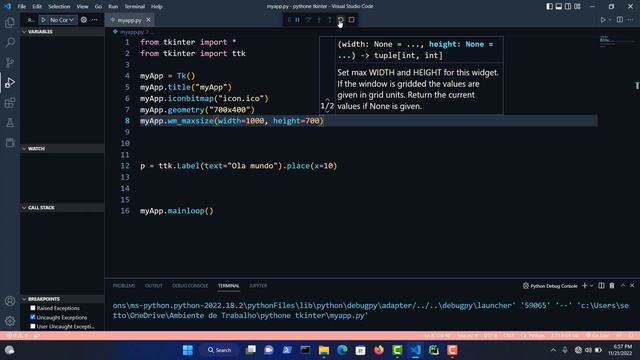
Task: Open debug sidebar more actions ellipsis
Action: (95, 20)
